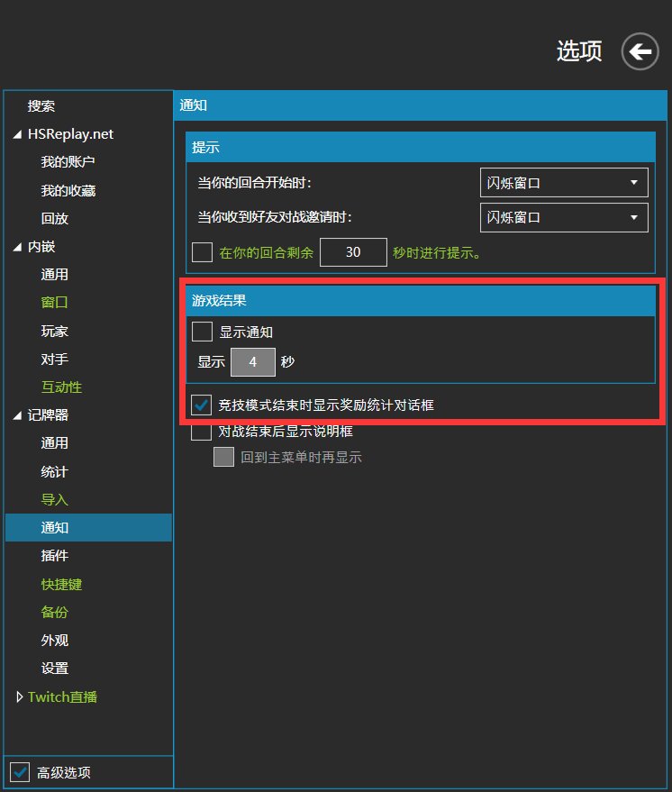This screenshot has width=672, height=792.
Task: Toggle the 对战结束后显示说明框 checkbox
Action: click(x=203, y=431)
